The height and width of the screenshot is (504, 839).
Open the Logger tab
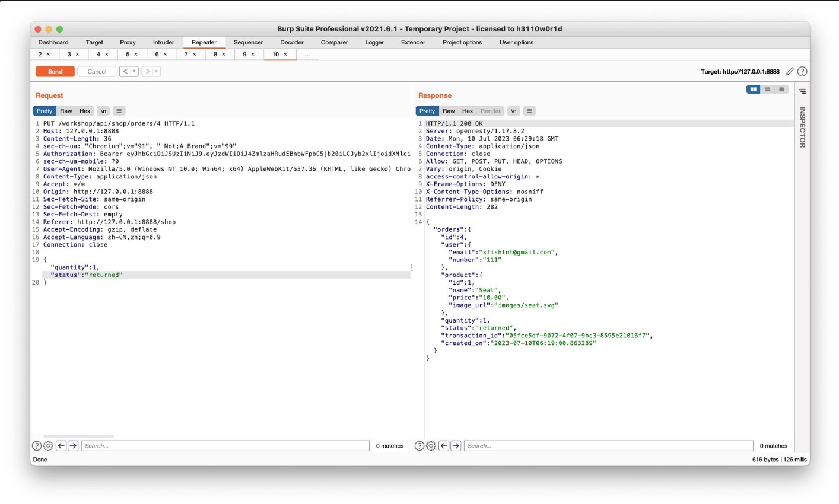coord(374,43)
